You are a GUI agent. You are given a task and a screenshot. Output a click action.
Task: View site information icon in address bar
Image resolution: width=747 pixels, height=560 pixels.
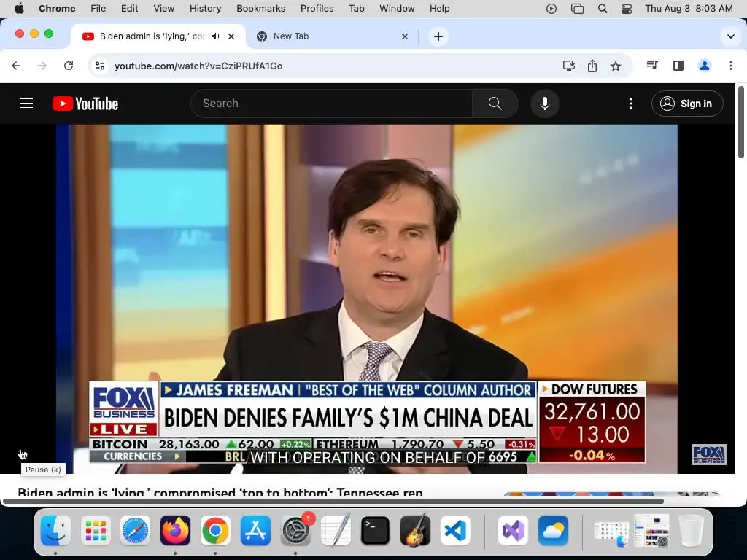coord(99,66)
